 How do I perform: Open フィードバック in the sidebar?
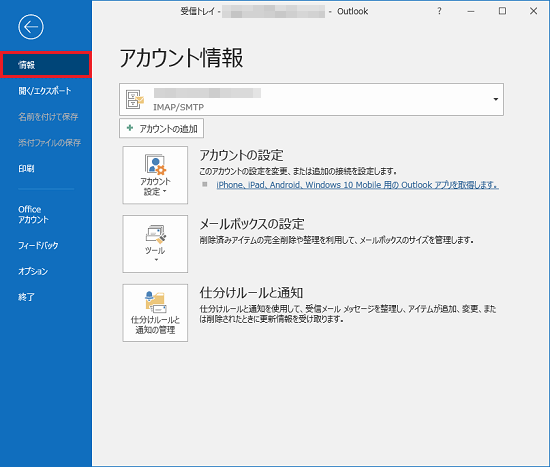38,245
